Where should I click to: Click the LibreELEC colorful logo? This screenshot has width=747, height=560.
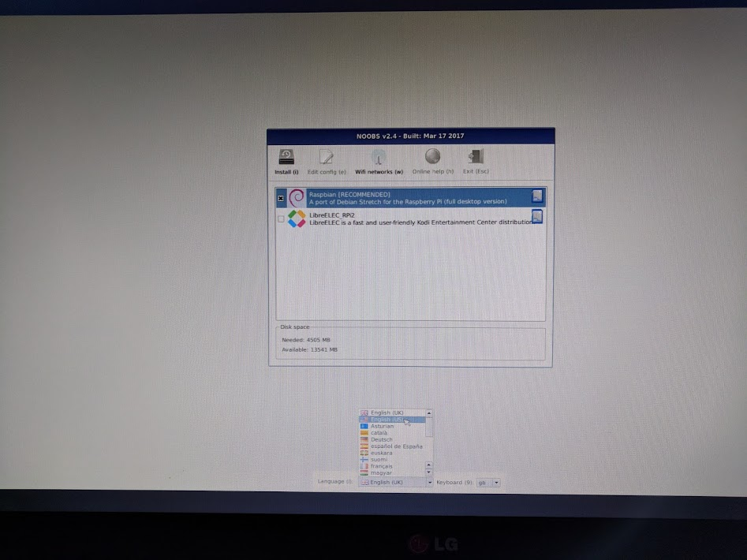coord(297,218)
